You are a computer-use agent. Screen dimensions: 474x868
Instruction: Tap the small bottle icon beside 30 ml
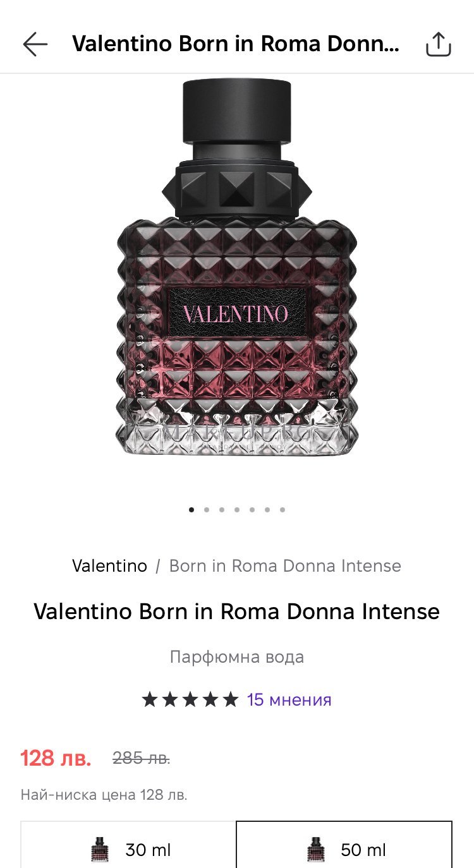(99, 850)
